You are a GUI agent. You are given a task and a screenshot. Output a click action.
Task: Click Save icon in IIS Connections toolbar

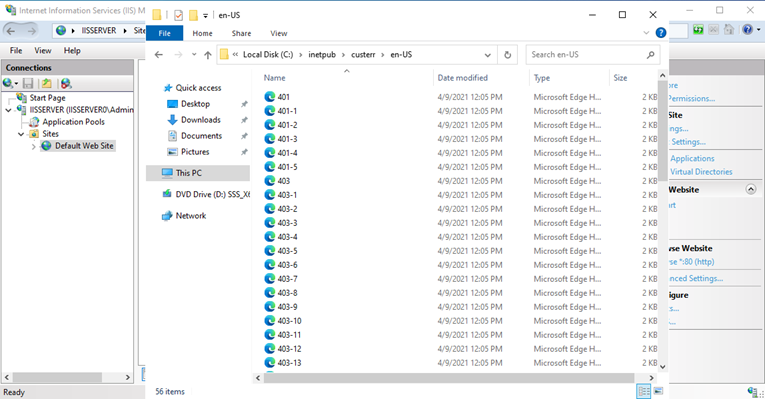pyautogui.click(x=28, y=83)
